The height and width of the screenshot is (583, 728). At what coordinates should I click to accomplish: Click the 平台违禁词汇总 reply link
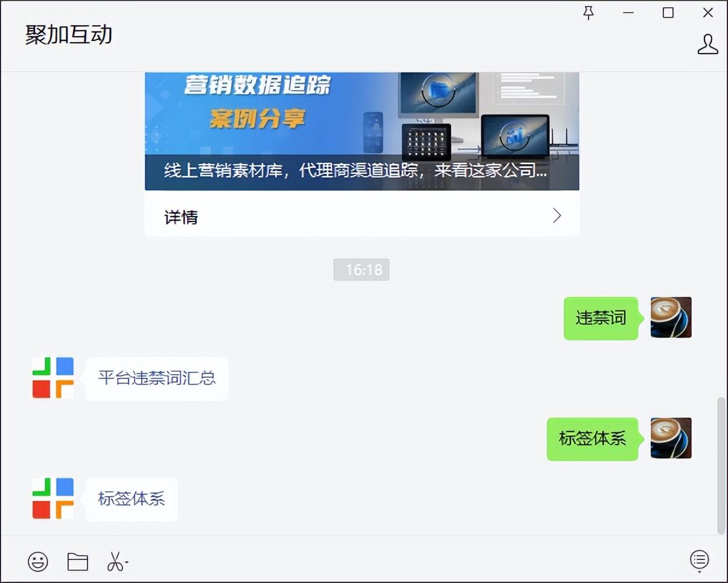[156, 378]
